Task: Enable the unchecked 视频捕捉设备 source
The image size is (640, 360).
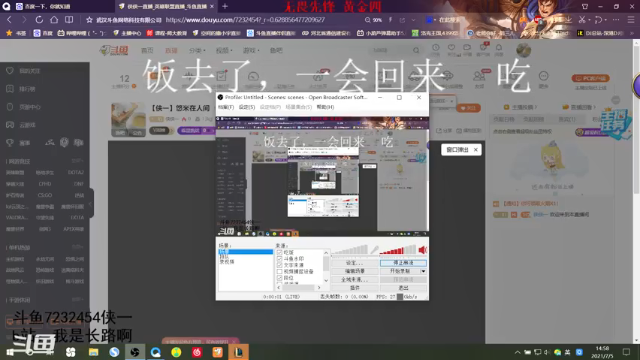Action: point(280,271)
